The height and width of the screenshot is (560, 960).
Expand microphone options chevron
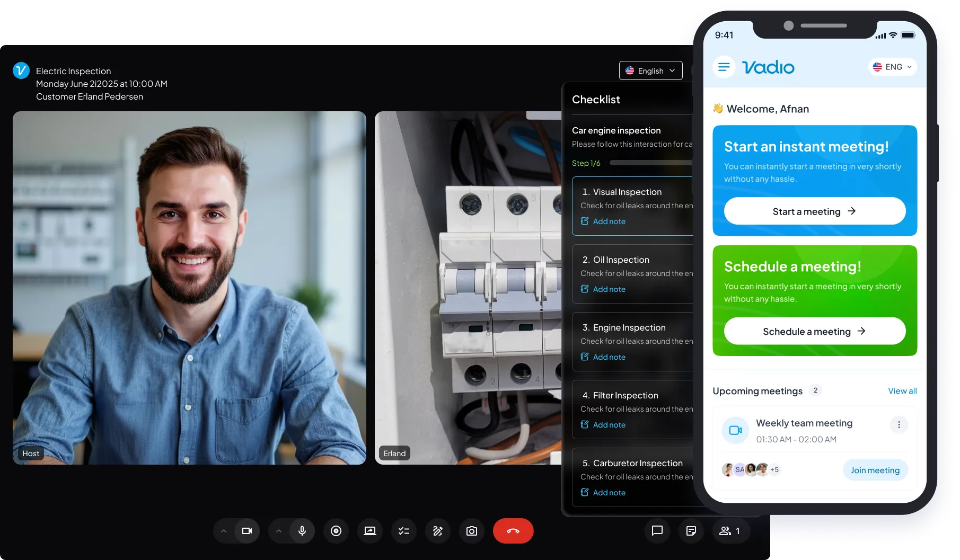[x=279, y=531]
